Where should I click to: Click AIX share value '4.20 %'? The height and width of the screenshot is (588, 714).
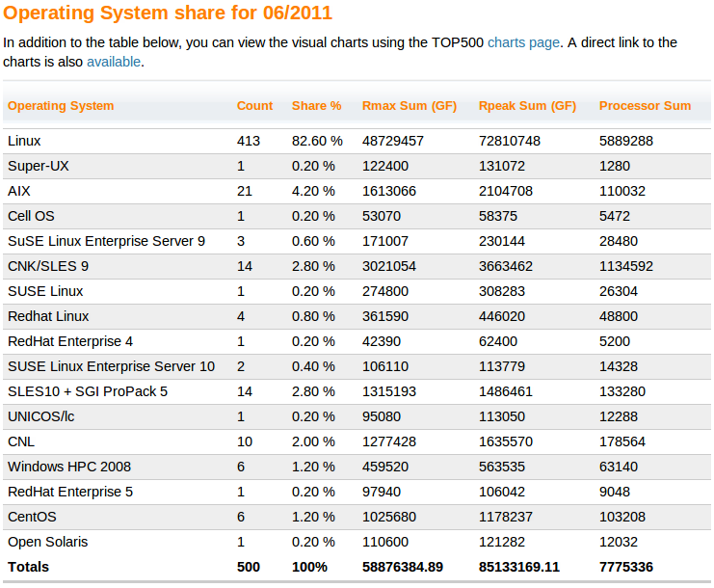(313, 191)
